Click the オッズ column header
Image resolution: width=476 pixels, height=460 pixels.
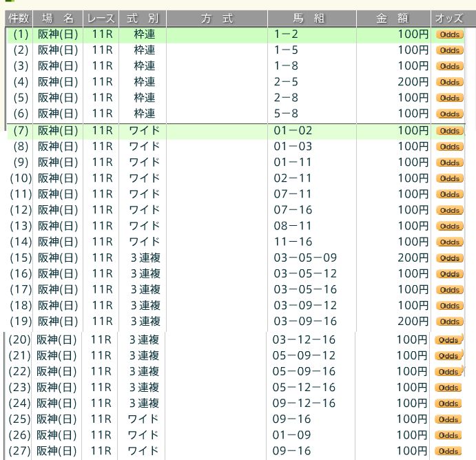(448, 19)
